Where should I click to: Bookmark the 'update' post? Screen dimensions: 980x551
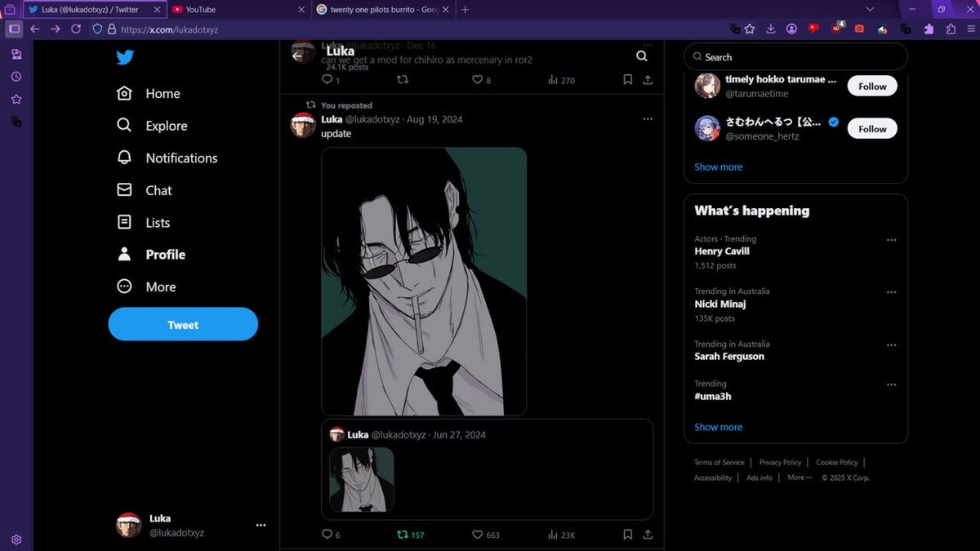click(627, 535)
